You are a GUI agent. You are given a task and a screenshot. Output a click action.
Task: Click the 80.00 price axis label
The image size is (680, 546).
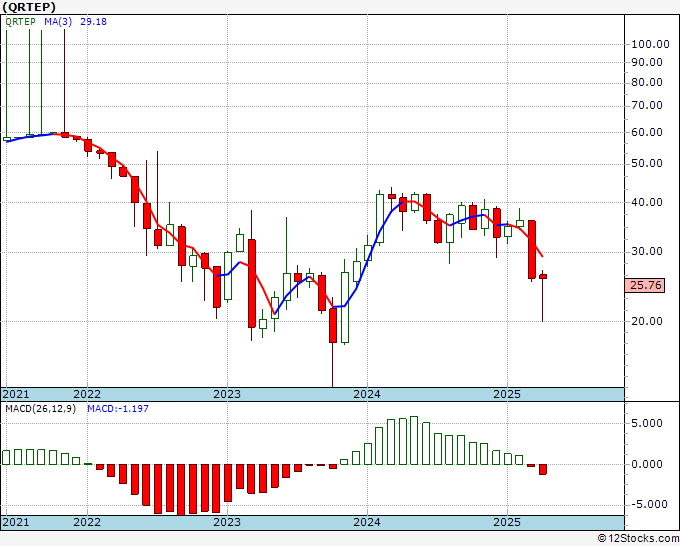click(x=647, y=82)
